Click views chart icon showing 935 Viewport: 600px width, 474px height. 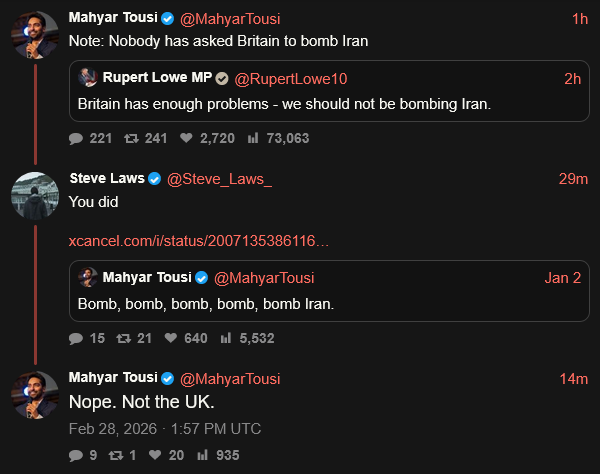202,455
